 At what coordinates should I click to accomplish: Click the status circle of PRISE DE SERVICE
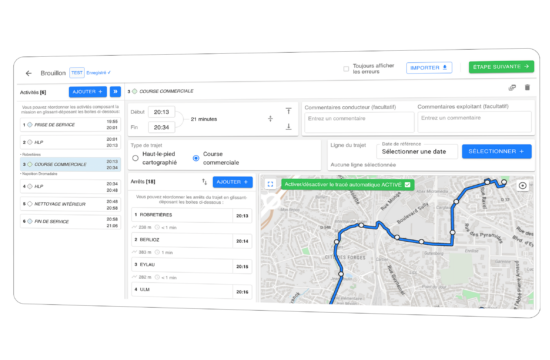pyautogui.click(x=30, y=125)
